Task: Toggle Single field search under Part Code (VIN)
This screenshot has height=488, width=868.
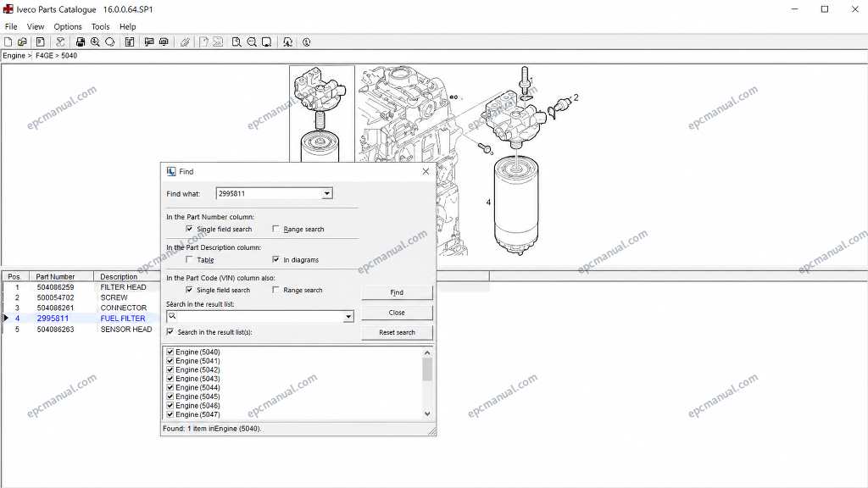Action: pyautogui.click(x=189, y=290)
